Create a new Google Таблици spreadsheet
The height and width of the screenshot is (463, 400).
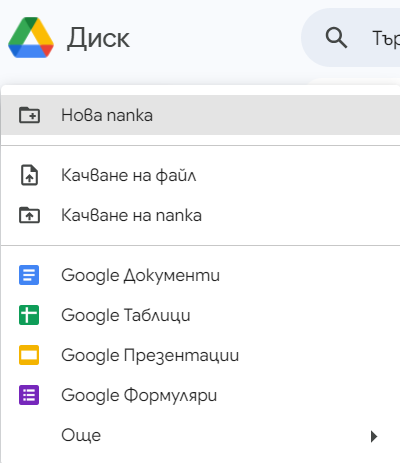coord(200,315)
